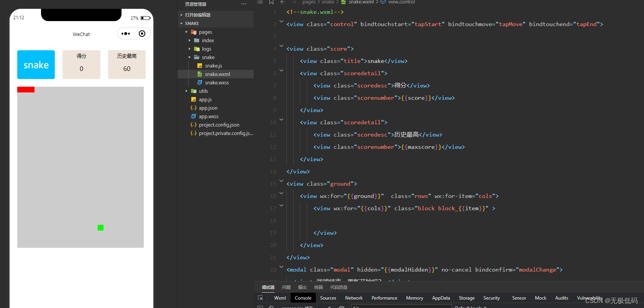This screenshot has width=644, height=308.
Task: Switch to the 代码质量 tab
Action: [339, 287]
